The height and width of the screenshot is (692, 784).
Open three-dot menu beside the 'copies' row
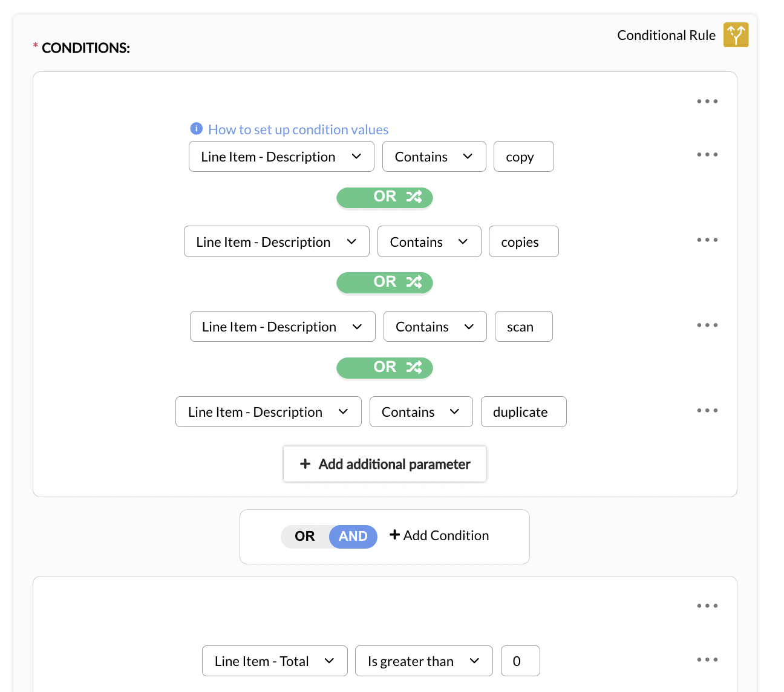click(707, 240)
